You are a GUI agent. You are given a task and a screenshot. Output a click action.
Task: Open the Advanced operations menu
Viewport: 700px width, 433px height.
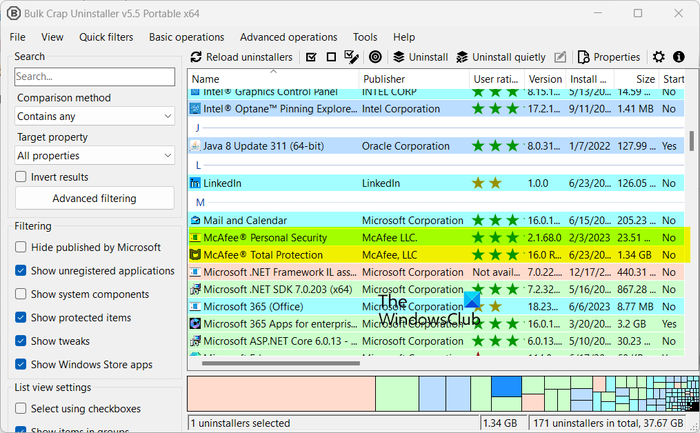coord(288,37)
